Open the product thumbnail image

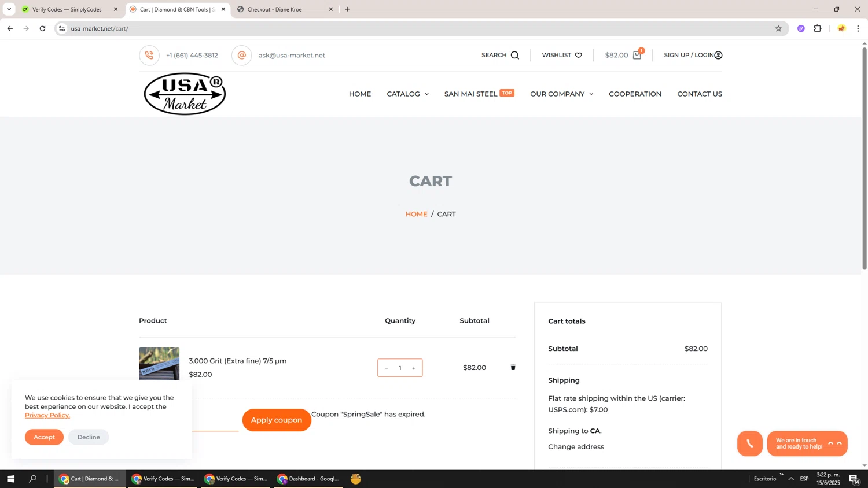pos(159,364)
